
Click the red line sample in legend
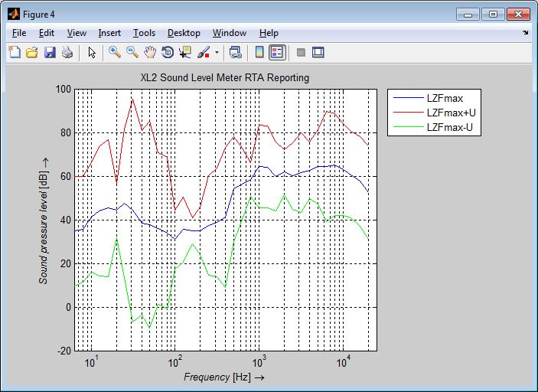click(x=408, y=113)
